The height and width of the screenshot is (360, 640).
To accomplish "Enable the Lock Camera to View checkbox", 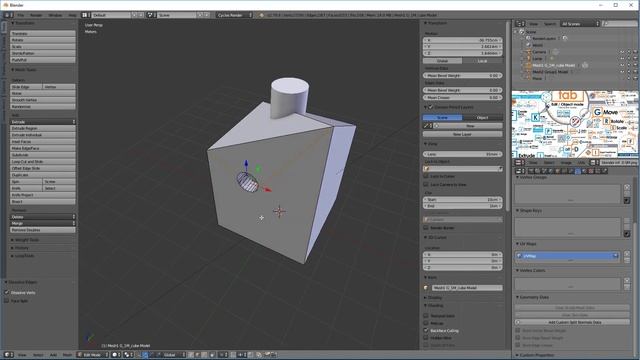I will coord(426,184).
